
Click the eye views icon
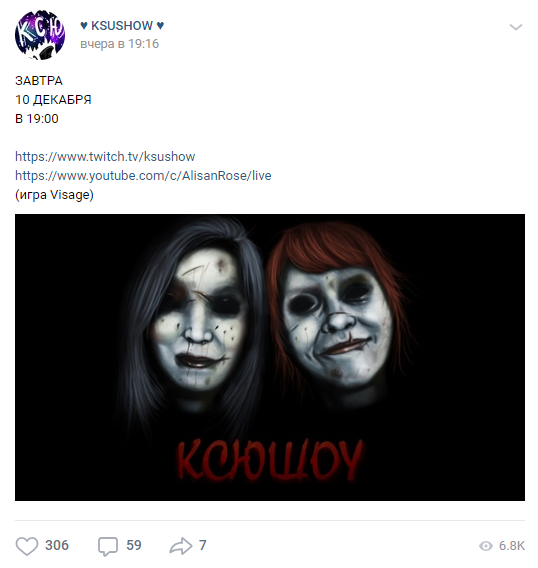coord(486,546)
